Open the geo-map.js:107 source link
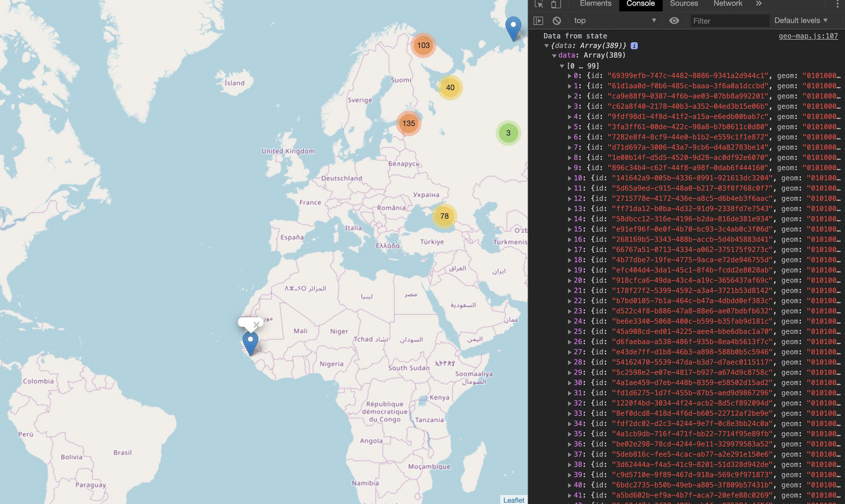 point(808,36)
